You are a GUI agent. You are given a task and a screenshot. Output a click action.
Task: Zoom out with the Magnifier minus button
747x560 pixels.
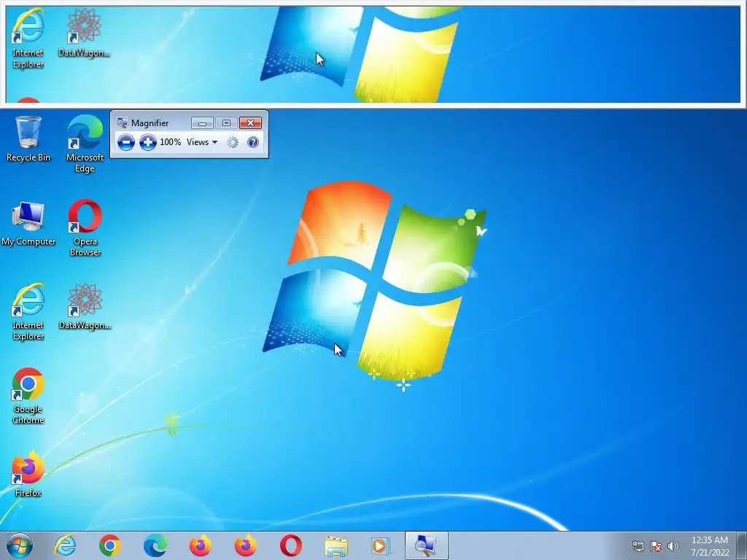(x=125, y=142)
